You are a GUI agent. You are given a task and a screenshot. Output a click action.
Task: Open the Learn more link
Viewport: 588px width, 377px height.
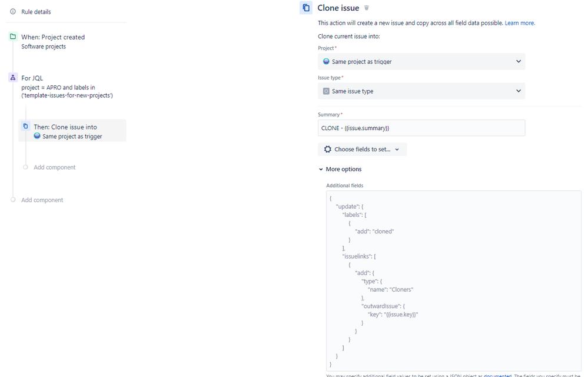pos(520,22)
